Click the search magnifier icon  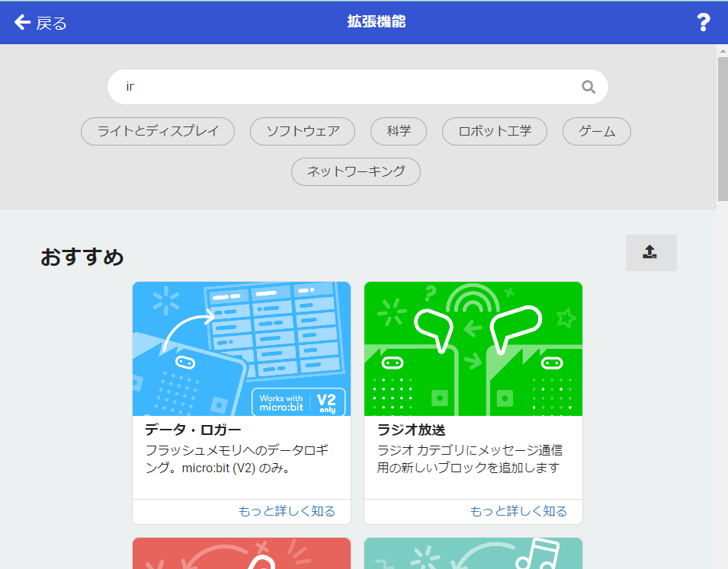[x=588, y=87]
